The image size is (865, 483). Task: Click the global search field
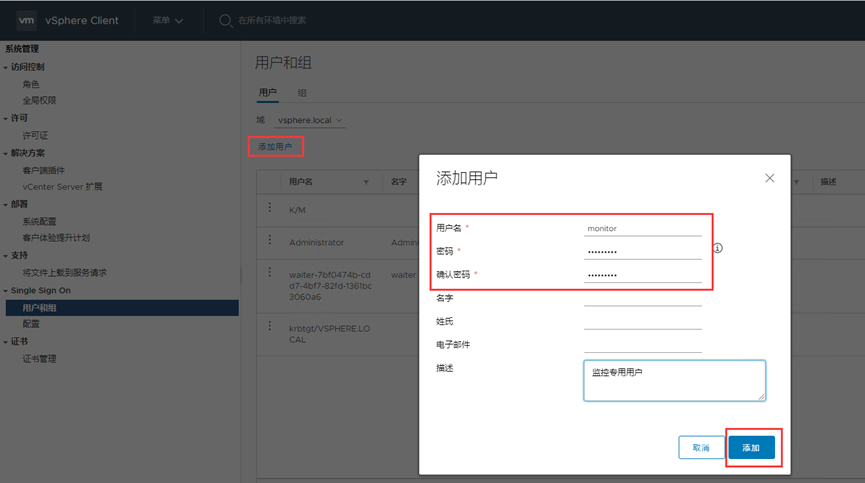click(272, 20)
